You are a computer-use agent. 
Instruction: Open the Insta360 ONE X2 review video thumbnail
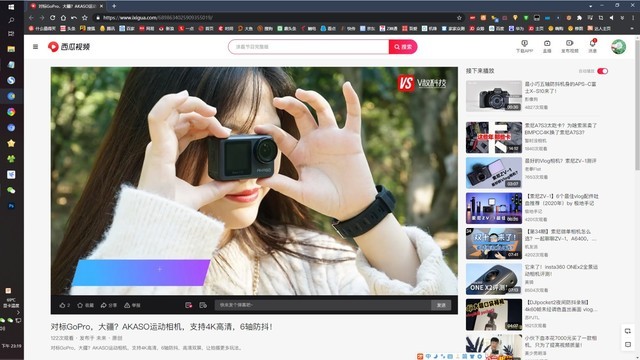click(494, 279)
